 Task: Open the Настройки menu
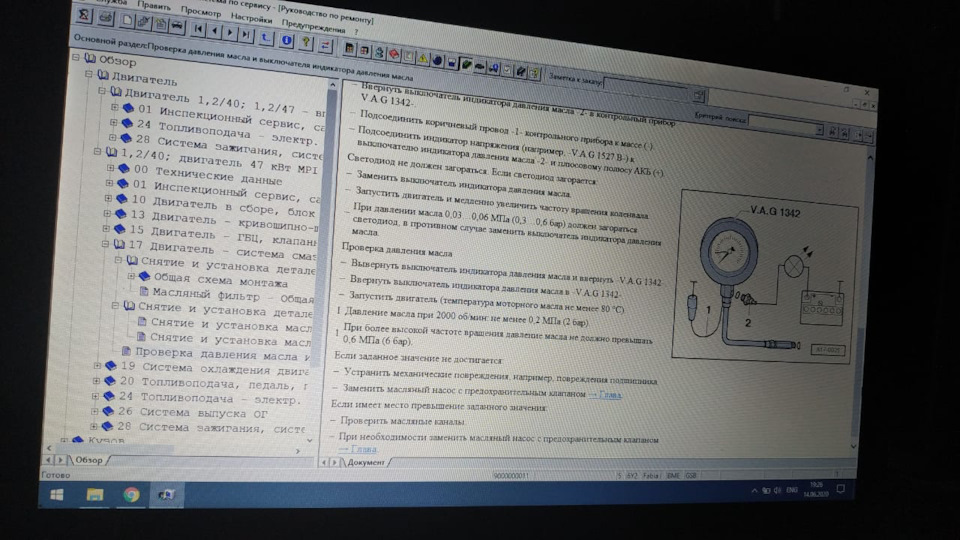(252, 18)
